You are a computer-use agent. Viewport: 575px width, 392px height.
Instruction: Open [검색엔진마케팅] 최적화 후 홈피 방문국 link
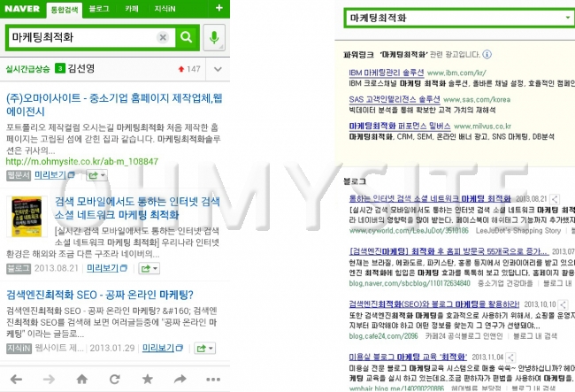[448, 251]
